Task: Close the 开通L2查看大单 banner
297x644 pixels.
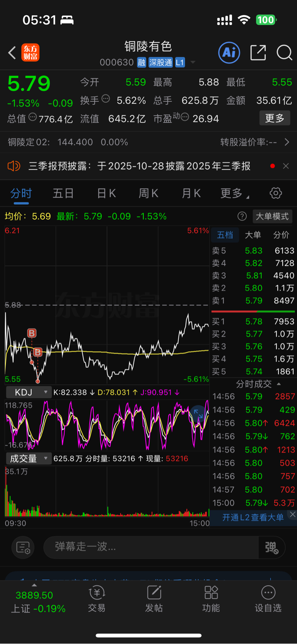Action: click(x=293, y=514)
